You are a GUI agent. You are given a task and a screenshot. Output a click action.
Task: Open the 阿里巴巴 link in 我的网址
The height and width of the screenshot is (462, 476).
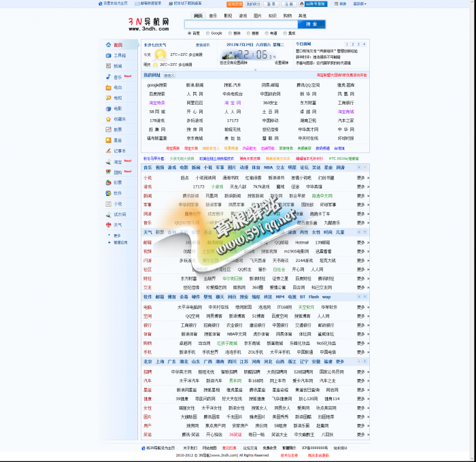[194, 103]
